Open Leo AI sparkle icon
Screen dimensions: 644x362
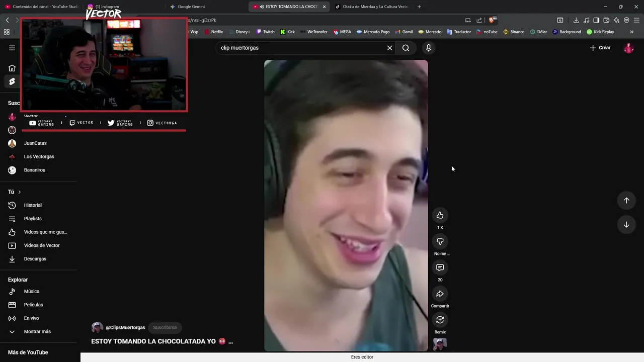pos(616,20)
